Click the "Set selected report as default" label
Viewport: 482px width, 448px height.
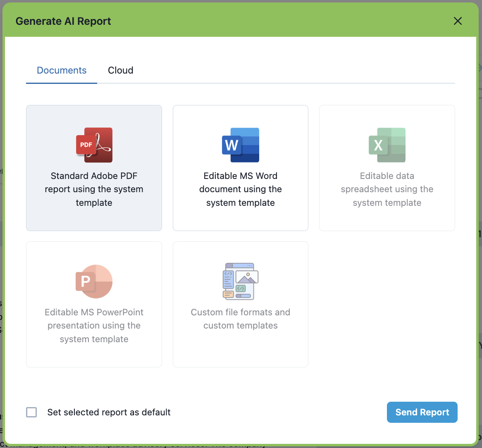(109, 412)
